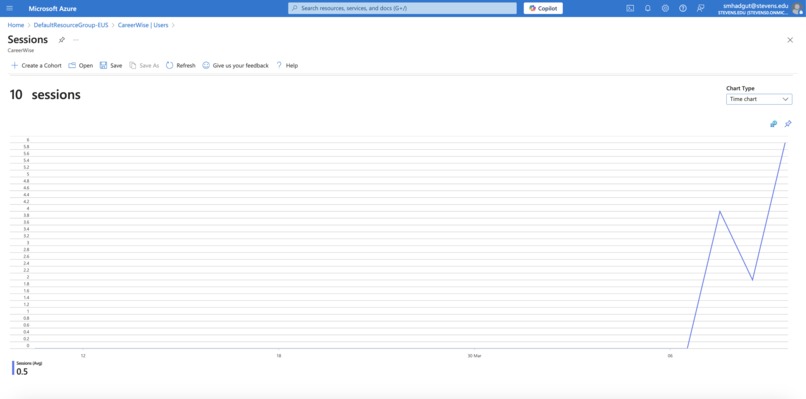
Task: Click the 12 date label on x-axis
Action: [x=83, y=355]
